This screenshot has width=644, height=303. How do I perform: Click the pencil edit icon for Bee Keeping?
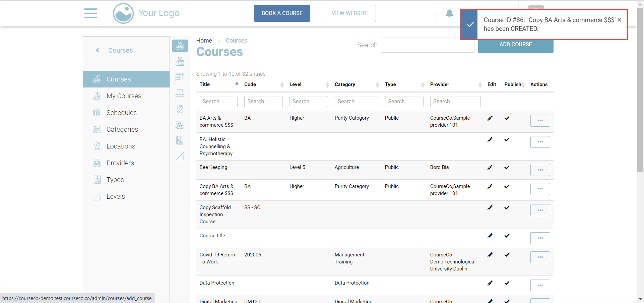(490, 167)
